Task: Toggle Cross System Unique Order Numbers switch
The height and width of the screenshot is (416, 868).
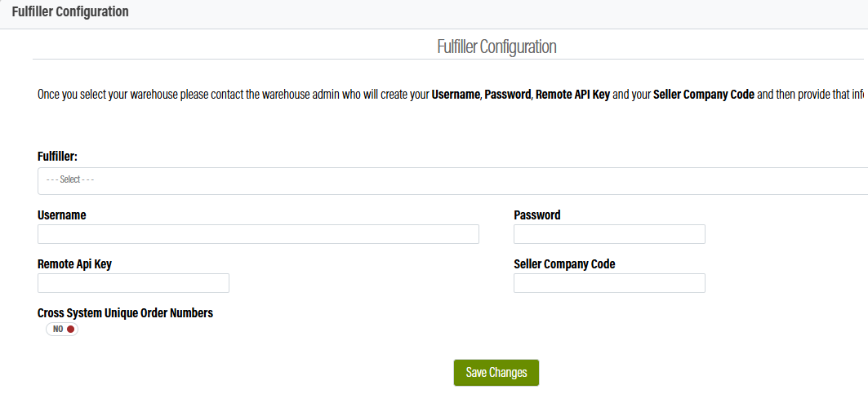Action: [x=62, y=330]
